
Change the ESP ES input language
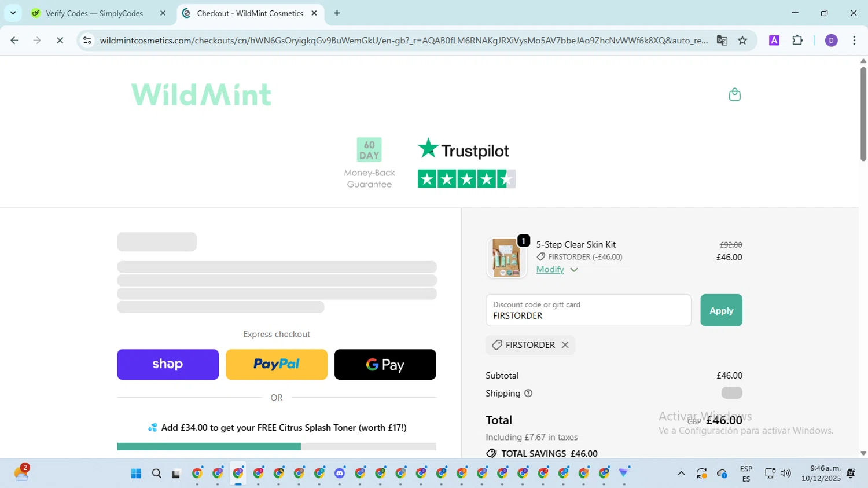pyautogui.click(x=746, y=474)
